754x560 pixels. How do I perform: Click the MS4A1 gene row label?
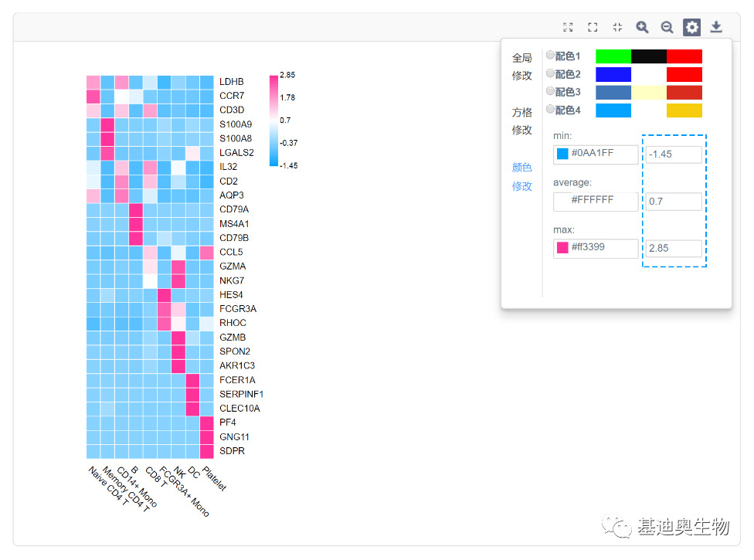pos(234,224)
